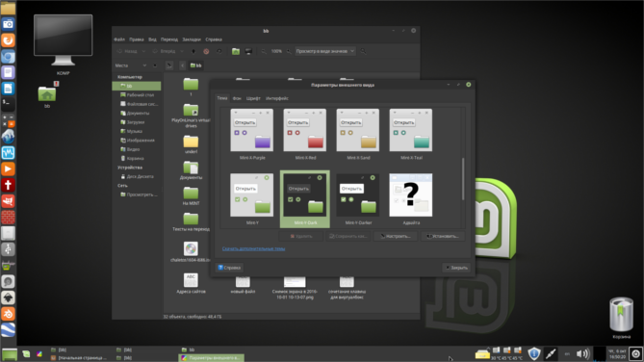This screenshot has height=362, width=644.
Task: Toggle the path edit pencil button
Action: click(169, 65)
